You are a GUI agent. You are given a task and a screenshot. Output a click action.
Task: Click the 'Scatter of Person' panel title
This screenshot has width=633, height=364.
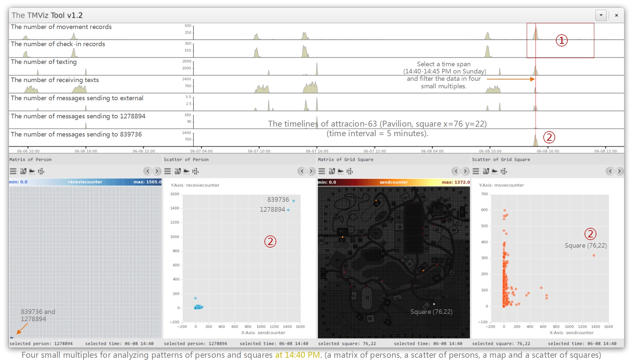(x=186, y=160)
